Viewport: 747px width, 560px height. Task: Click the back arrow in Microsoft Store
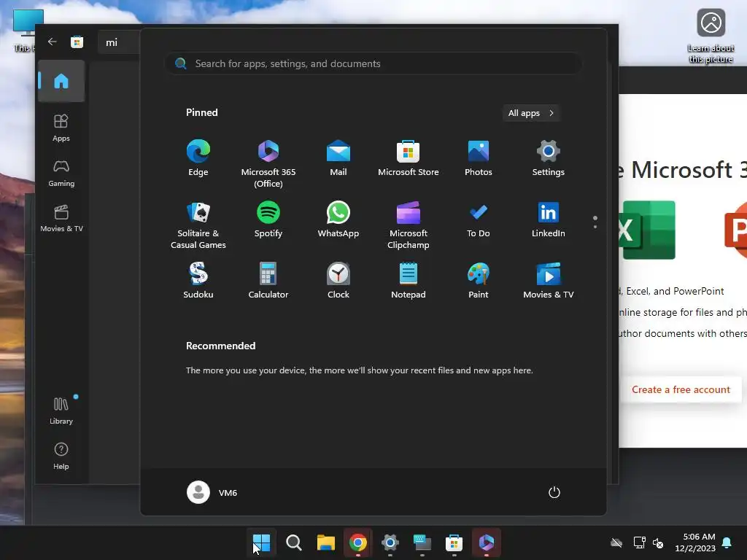pyautogui.click(x=52, y=42)
